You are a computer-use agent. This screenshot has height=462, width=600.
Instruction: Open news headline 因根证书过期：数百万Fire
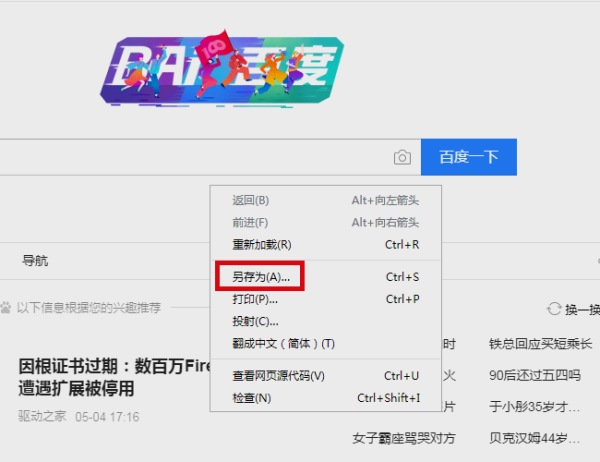[x=114, y=377]
